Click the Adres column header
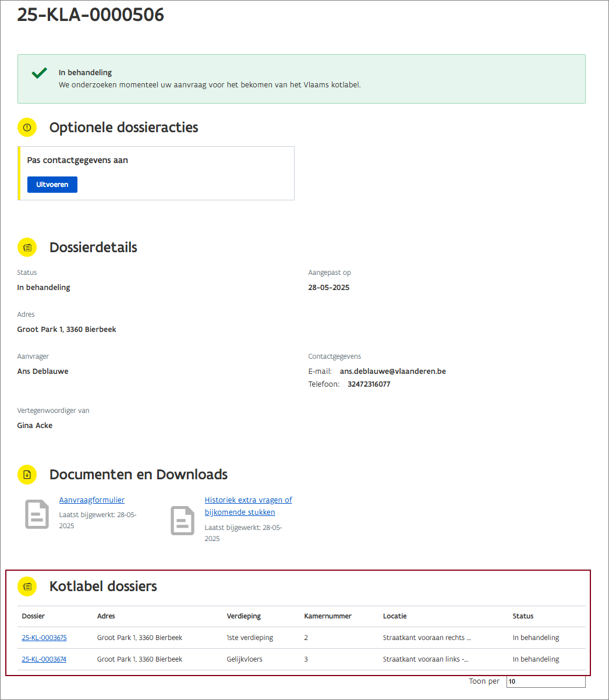609x700 pixels. [106, 616]
